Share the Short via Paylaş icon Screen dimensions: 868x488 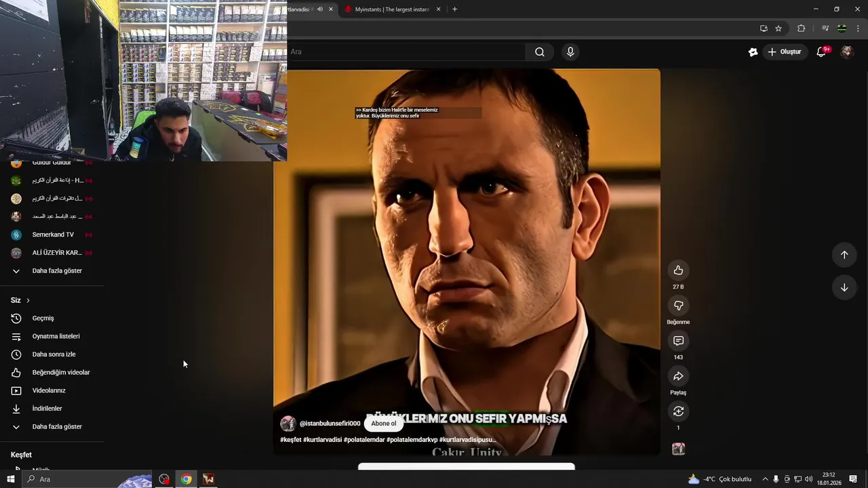coord(678,376)
